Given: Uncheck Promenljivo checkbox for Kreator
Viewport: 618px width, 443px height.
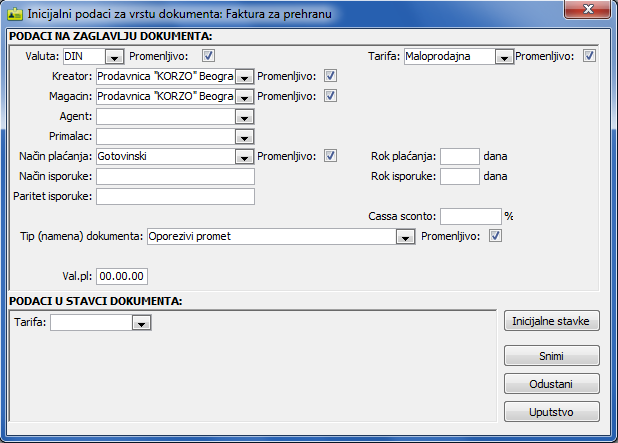Looking at the screenshot, I should [331, 76].
